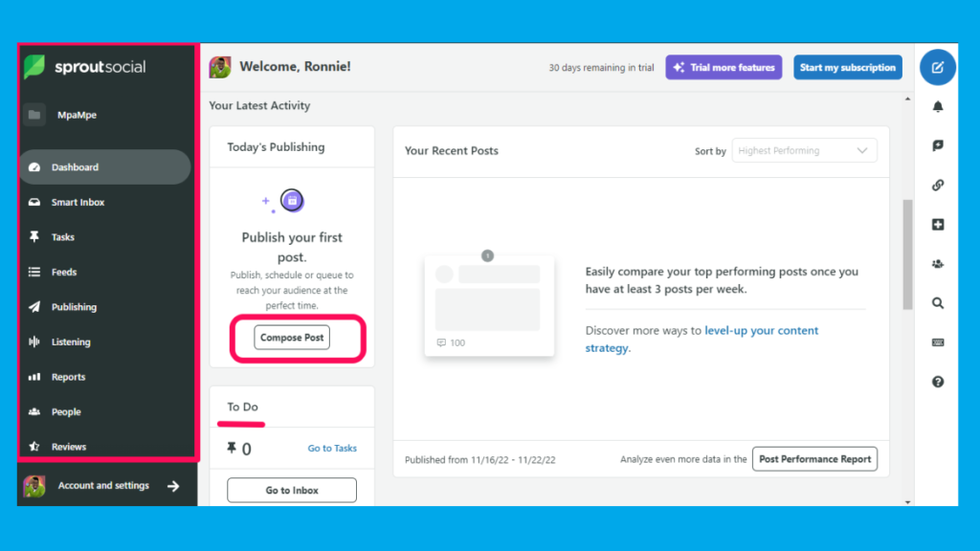Open Account and settings

coord(103,485)
